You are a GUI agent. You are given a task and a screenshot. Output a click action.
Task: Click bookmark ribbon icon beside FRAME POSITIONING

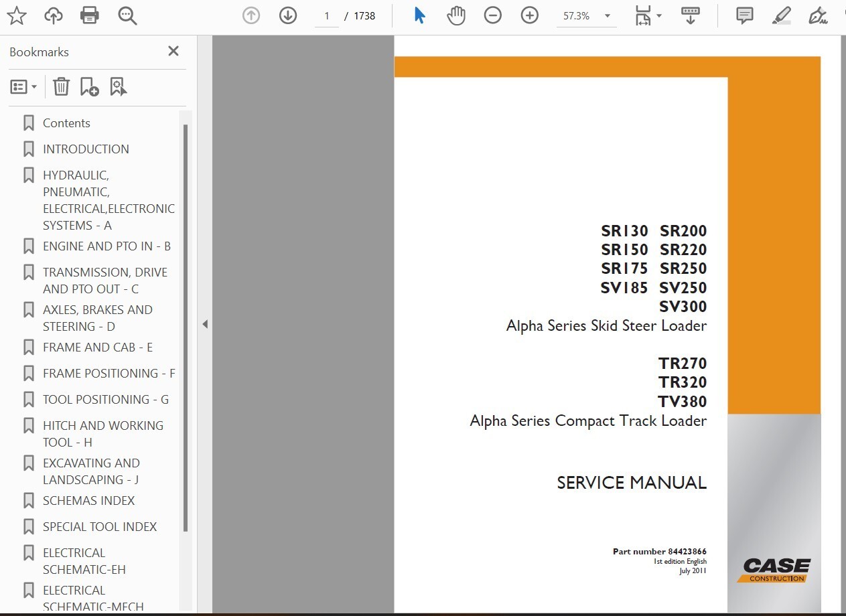(28, 373)
